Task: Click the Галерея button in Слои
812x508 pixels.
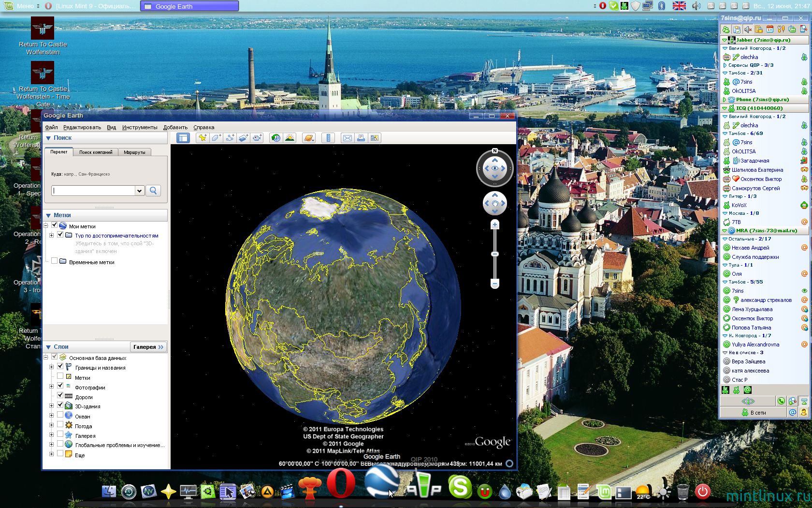Action: click(148, 347)
